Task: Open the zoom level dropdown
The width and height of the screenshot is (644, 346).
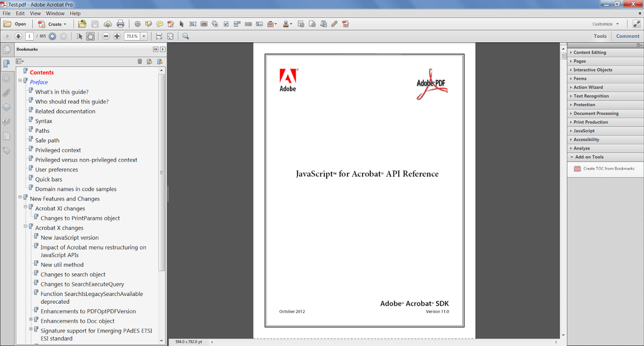Action: tap(143, 36)
